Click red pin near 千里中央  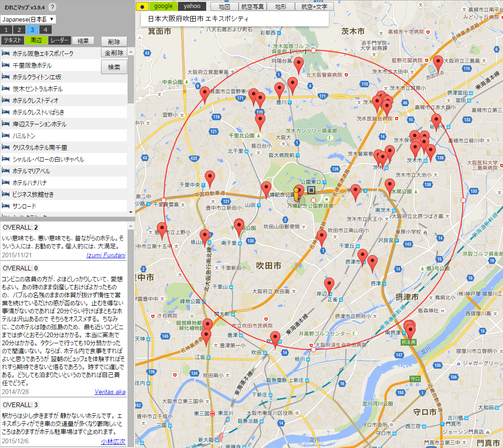click(x=210, y=178)
